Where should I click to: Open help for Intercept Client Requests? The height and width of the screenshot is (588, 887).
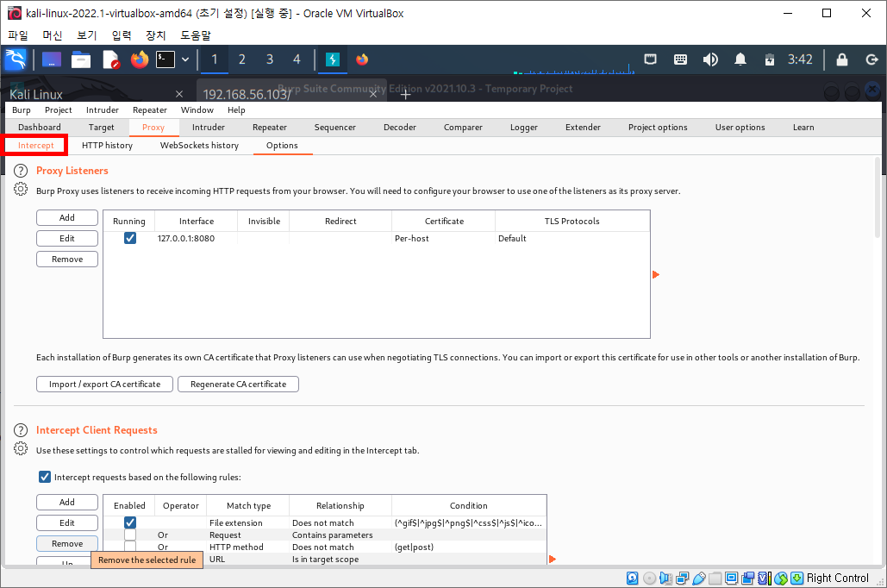click(21, 430)
